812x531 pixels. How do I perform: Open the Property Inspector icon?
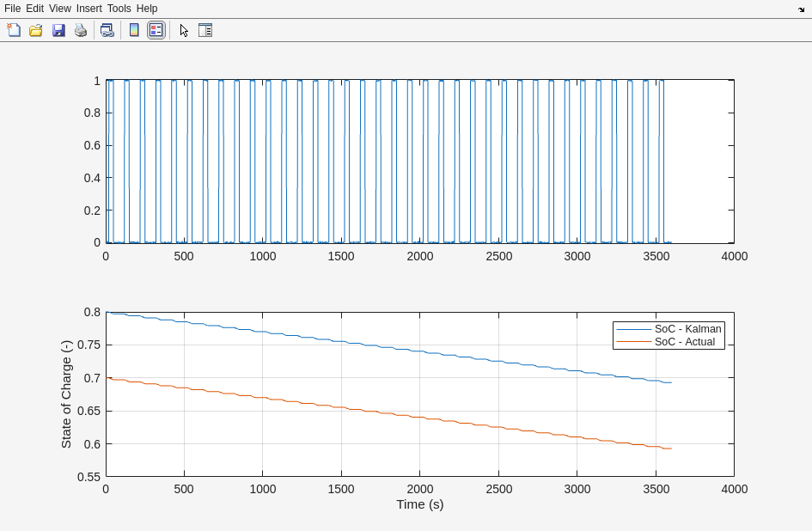coord(205,30)
